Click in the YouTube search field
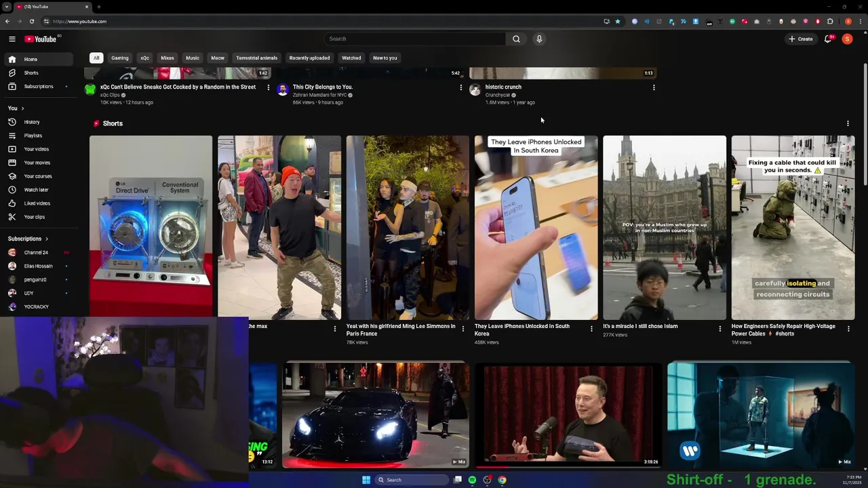 tap(415, 39)
